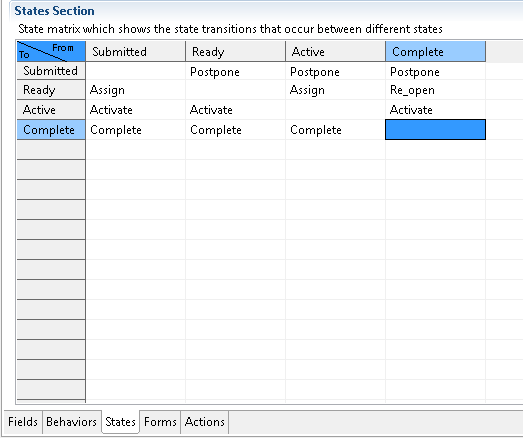Viewport: 523px width, 438px height.
Task: Click the Active column header
Action: pyautogui.click(x=336, y=51)
